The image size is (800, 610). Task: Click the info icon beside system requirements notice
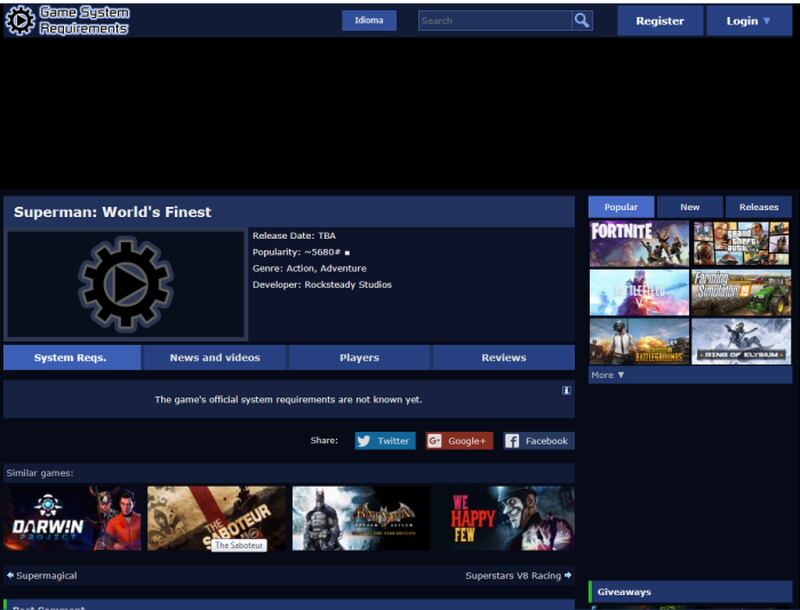coord(566,390)
